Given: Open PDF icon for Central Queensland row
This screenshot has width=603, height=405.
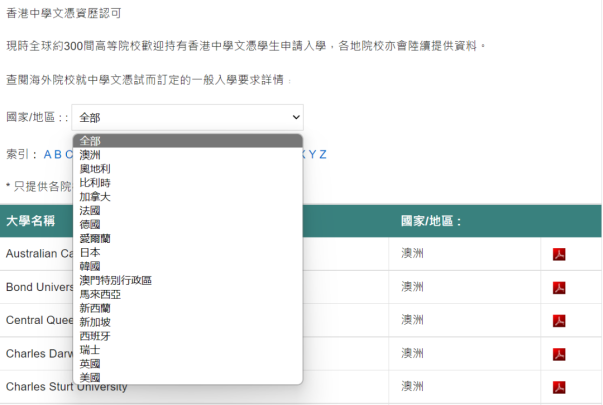Looking at the screenshot, I should pos(559,320).
